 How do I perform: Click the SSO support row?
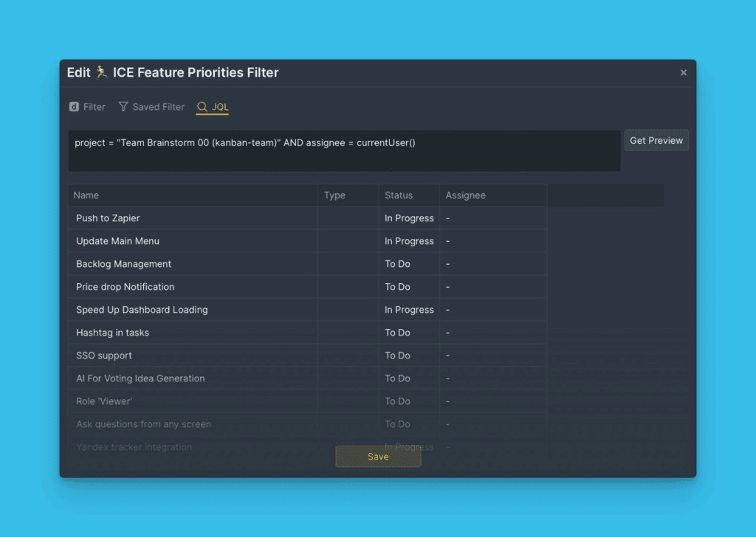point(104,356)
